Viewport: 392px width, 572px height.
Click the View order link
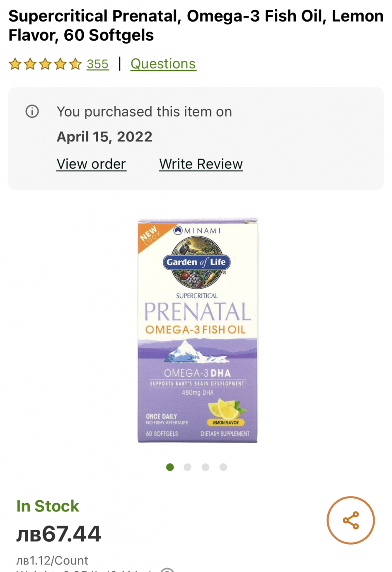91,164
